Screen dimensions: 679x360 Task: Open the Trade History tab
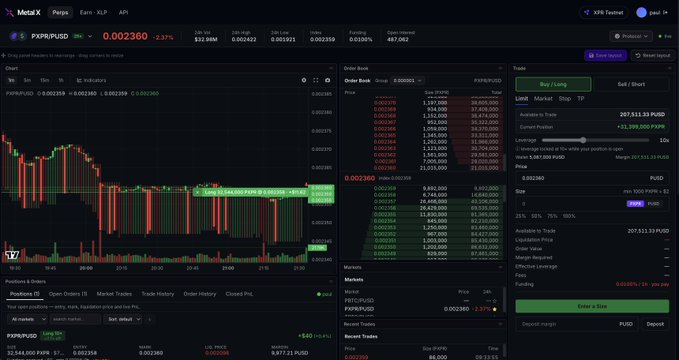click(x=158, y=294)
